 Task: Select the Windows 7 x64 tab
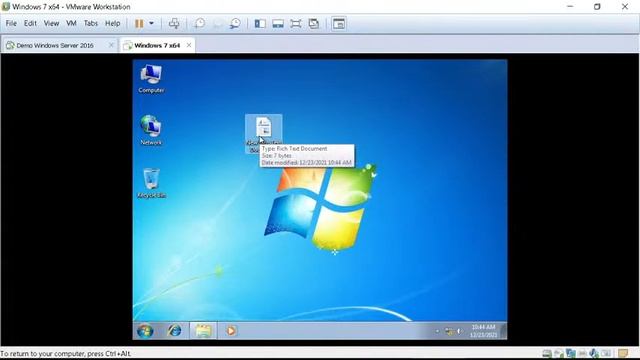[x=157, y=45]
